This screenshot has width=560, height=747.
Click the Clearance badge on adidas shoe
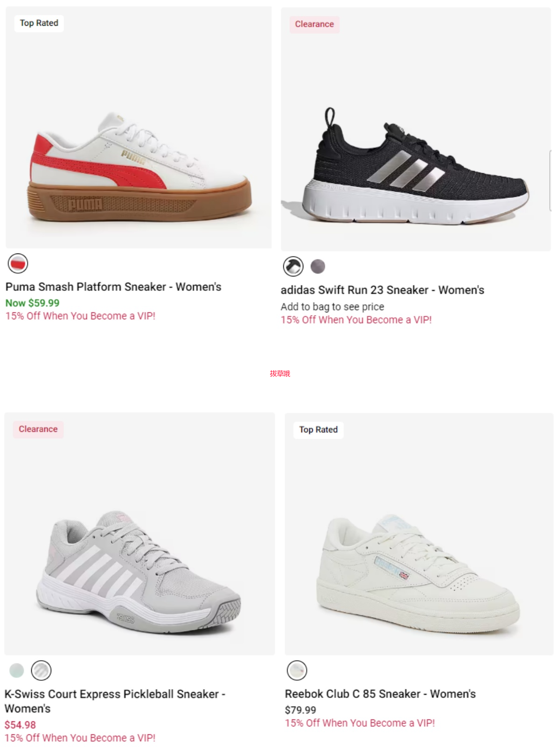pos(315,24)
